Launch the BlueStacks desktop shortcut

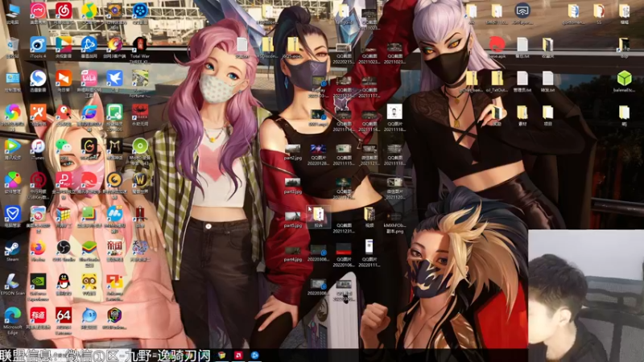(89, 248)
